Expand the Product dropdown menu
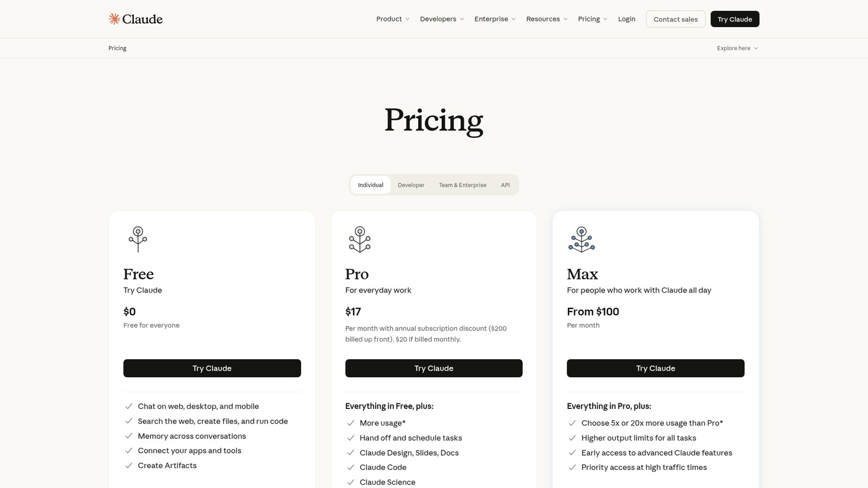Image resolution: width=868 pixels, height=488 pixels. 393,19
